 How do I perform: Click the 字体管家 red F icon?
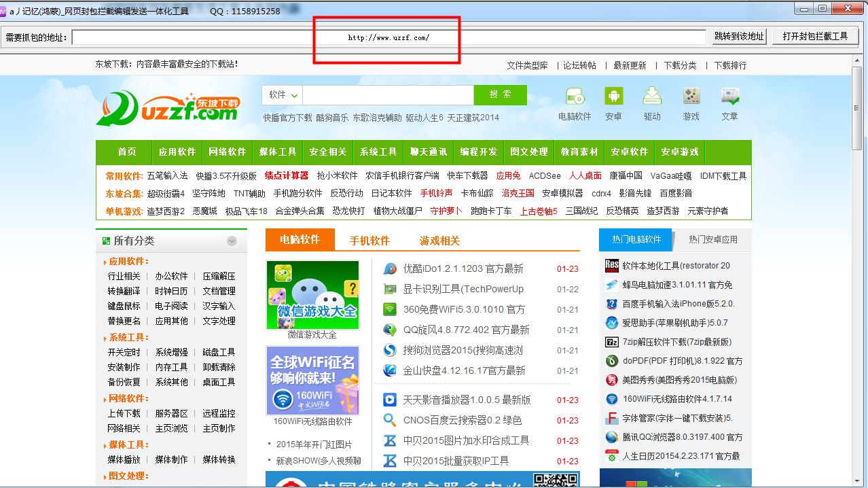(612, 418)
